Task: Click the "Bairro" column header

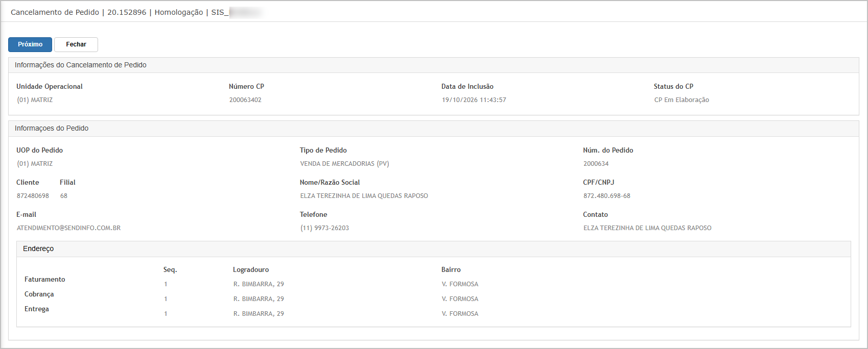Action: click(x=451, y=269)
